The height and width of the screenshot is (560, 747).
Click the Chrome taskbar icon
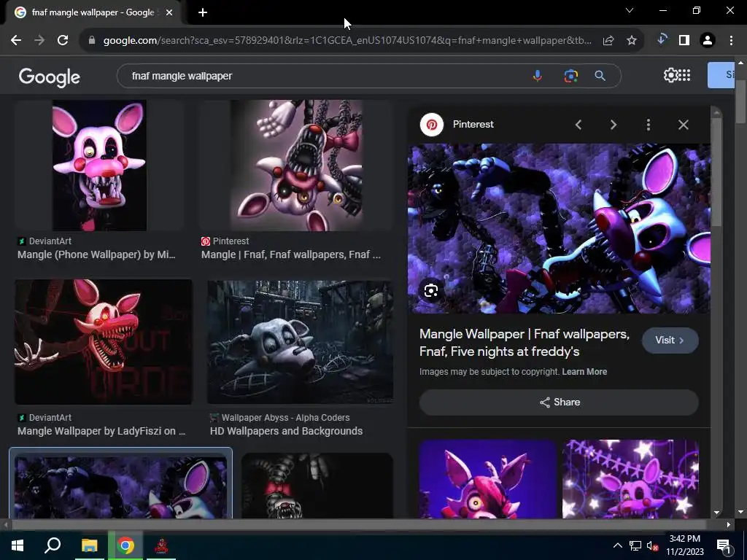[125, 545]
